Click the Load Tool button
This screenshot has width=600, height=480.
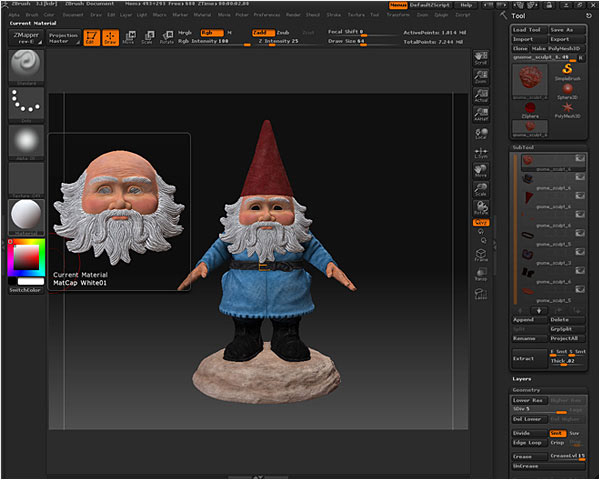click(530, 30)
